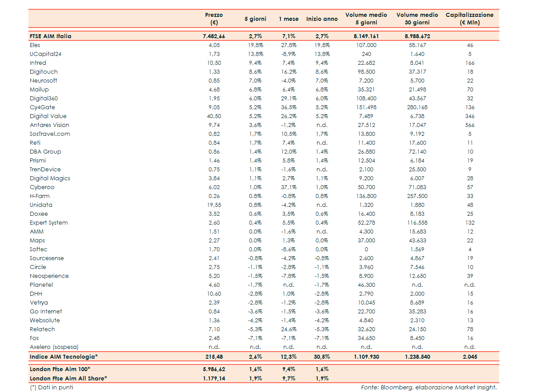
Task: Click the '5 giorni' column header
Action: (x=255, y=19)
